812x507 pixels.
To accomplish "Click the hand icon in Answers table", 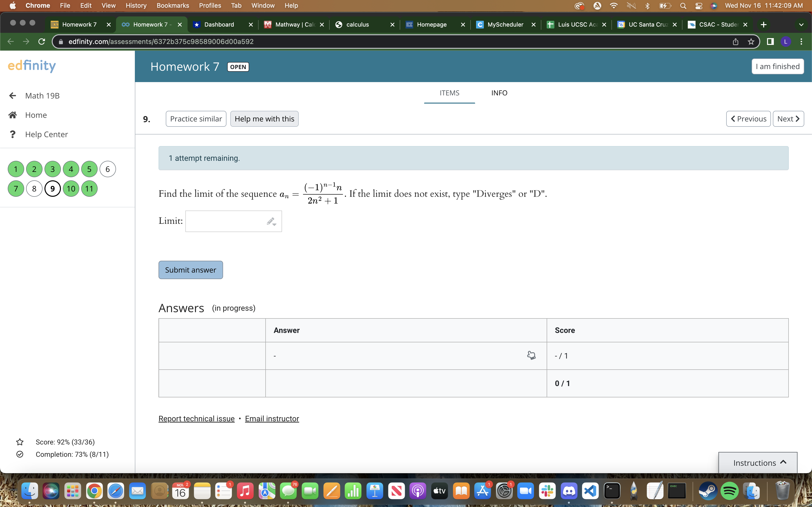I will pos(531,355).
